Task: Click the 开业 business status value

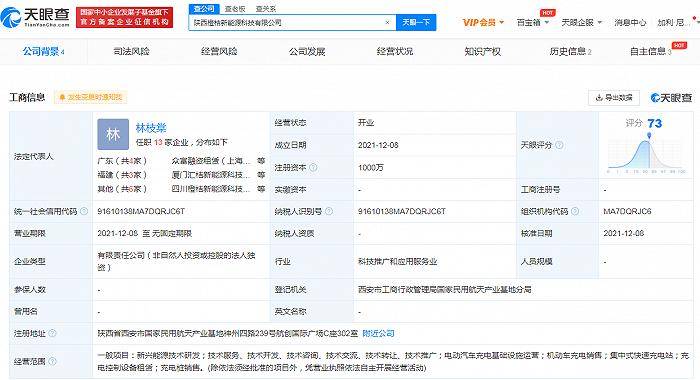Action: 366,122
